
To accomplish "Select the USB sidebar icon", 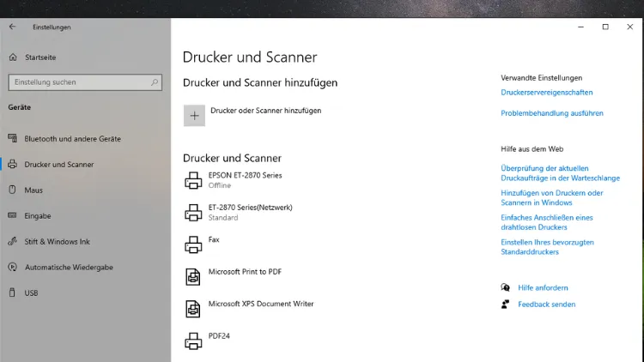I will [12, 293].
